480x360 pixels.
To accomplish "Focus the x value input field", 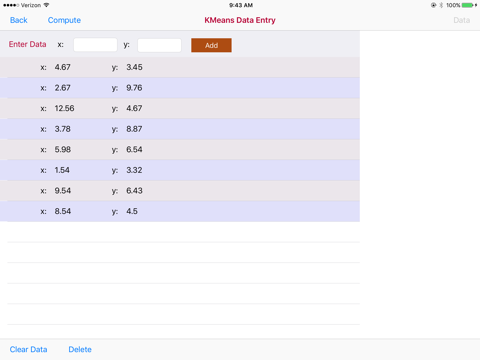I will tap(95, 45).
